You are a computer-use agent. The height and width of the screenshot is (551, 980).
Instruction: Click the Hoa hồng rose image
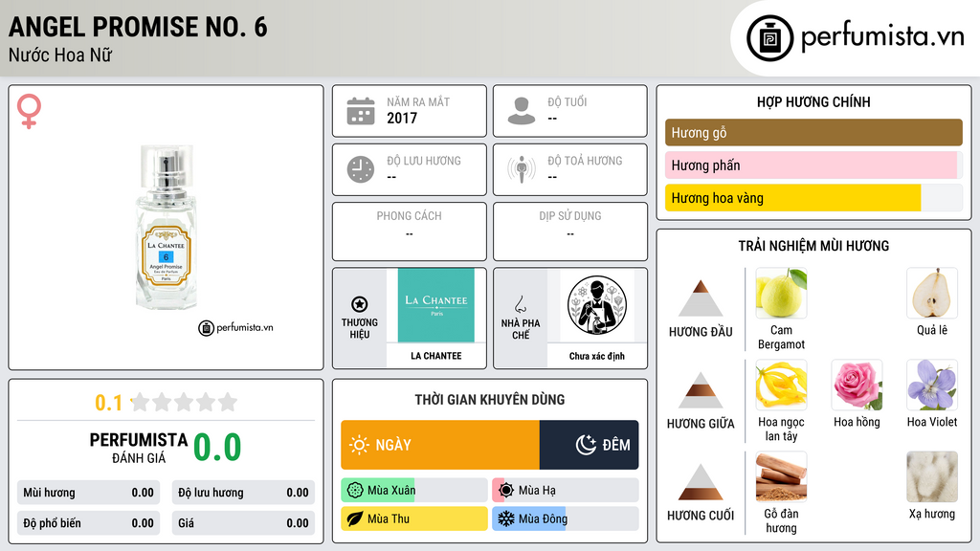857,385
